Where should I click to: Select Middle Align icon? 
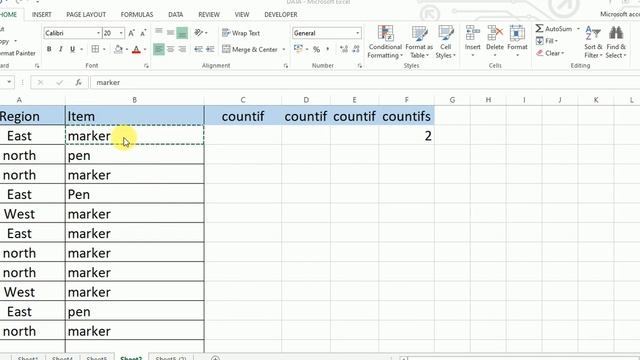click(x=171, y=32)
